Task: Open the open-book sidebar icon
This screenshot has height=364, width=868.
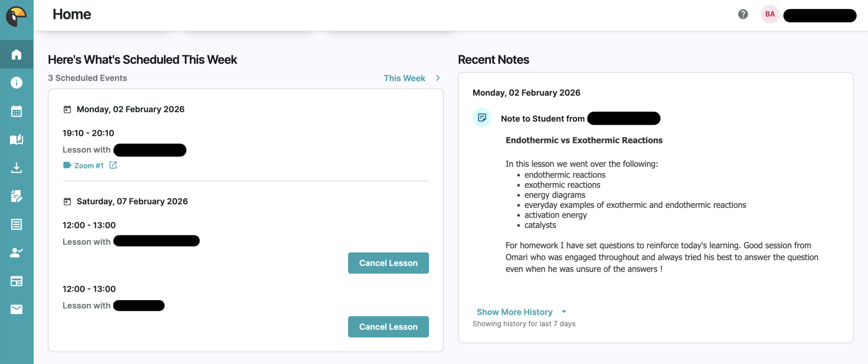Action: coord(16,139)
